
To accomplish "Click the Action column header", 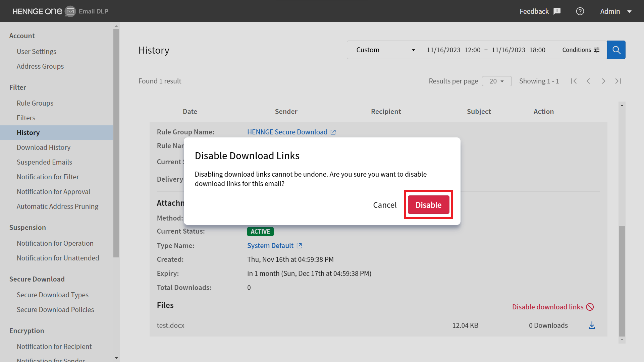I will pyautogui.click(x=544, y=112).
